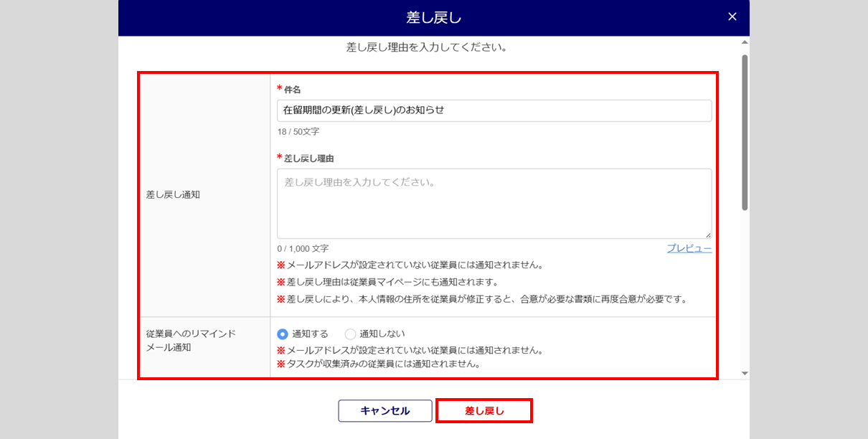
Task: Click the 従業員へのリマインドメール通知 label
Action: [191, 341]
